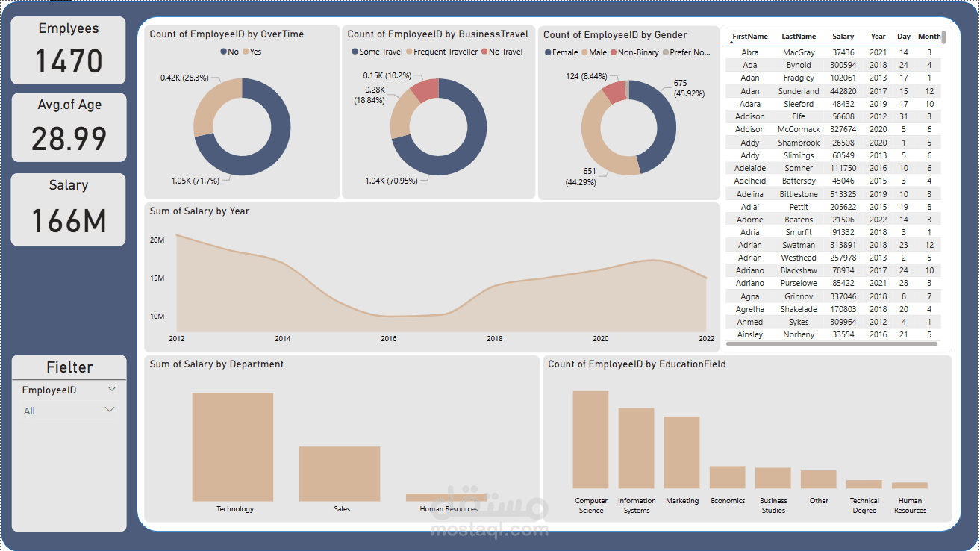
Task: Select the Adara Sleeford table row
Action: click(x=833, y=104)
